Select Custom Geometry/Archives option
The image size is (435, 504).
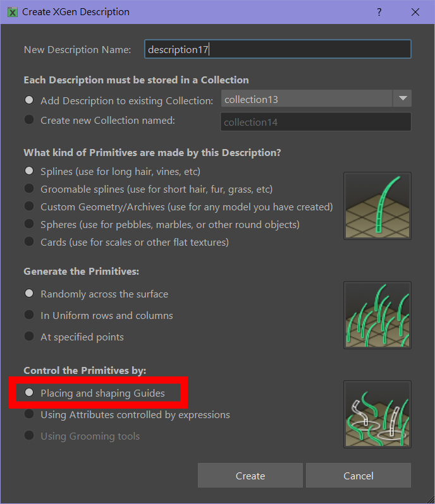click(29, 206)
